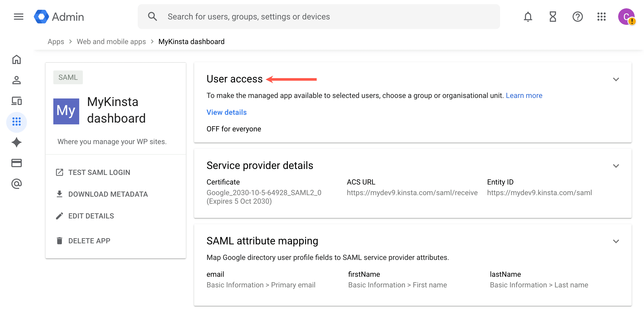Click View details under User access
This screenshot has width=644, height=312.
[x=226, y=112]
